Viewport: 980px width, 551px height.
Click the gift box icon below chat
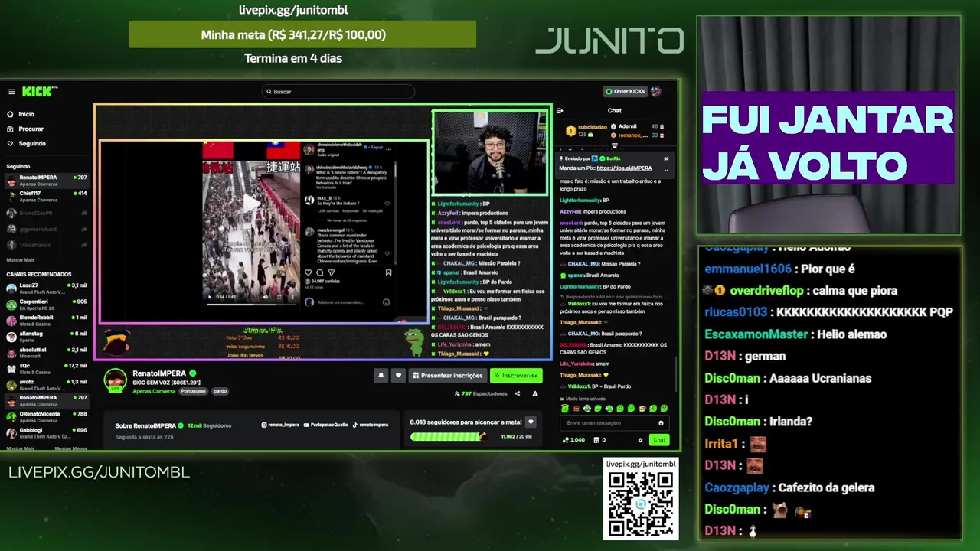[x=597, y=440]
